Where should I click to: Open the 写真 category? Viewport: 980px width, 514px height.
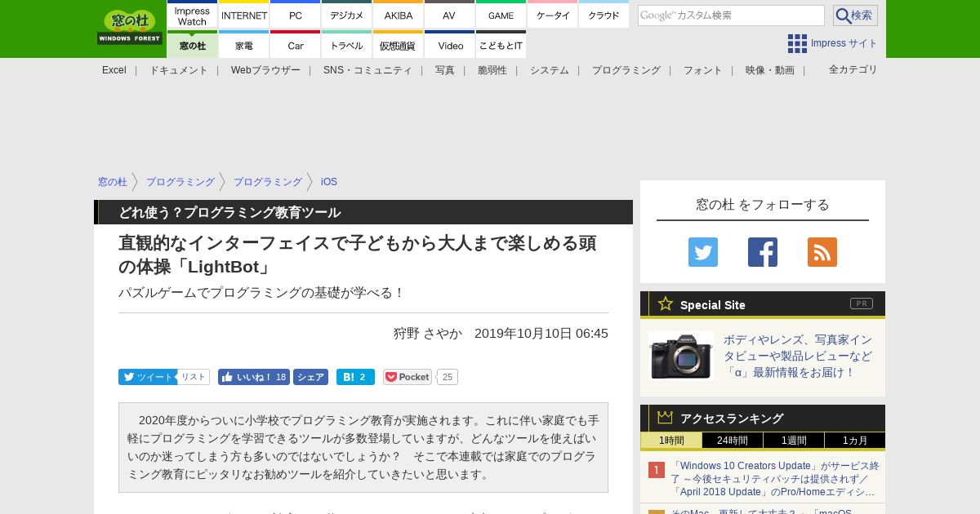coord(445,70)
